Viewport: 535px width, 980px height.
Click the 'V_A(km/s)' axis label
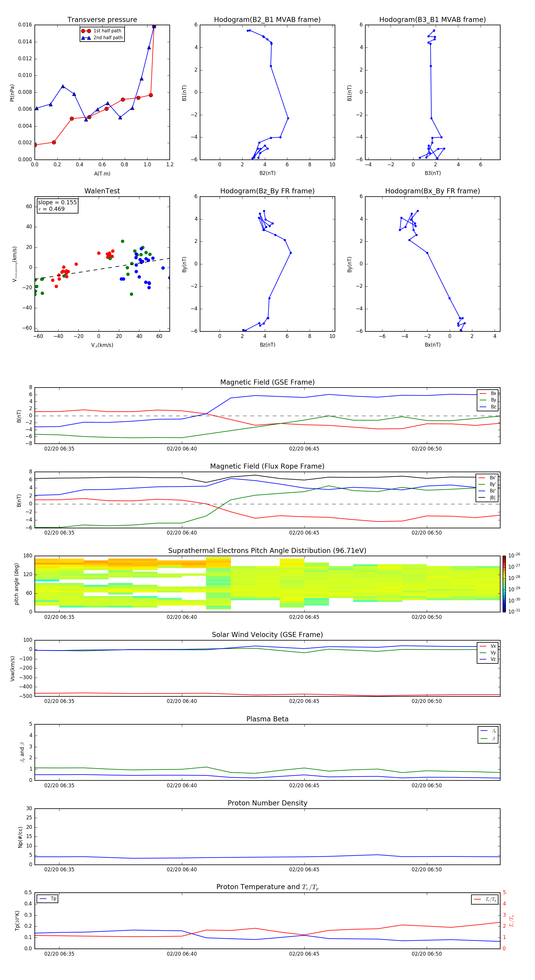coord(102,345)
